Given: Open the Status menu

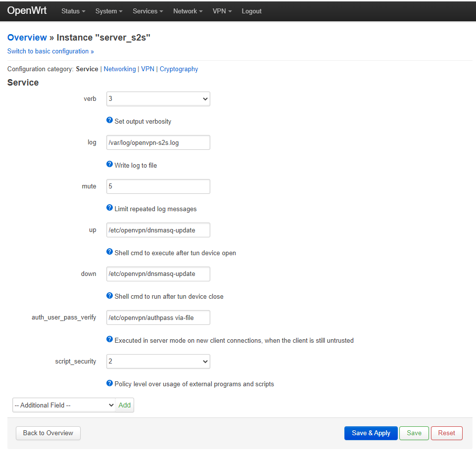Looking at the screenshot, I should point(73,11).
